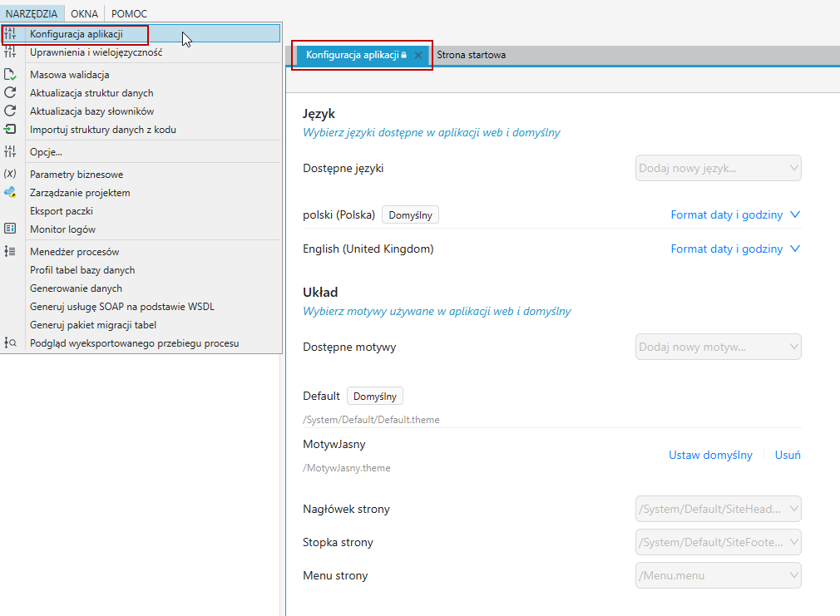Click the magnifier icon for Podgląd wyeksportowanego przebiegu

10,342
